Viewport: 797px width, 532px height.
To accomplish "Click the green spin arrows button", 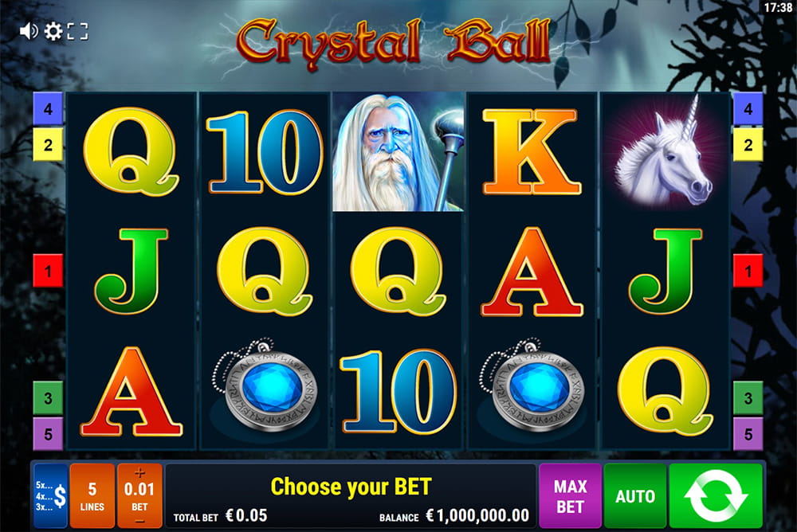I will [x=716, y=496].
